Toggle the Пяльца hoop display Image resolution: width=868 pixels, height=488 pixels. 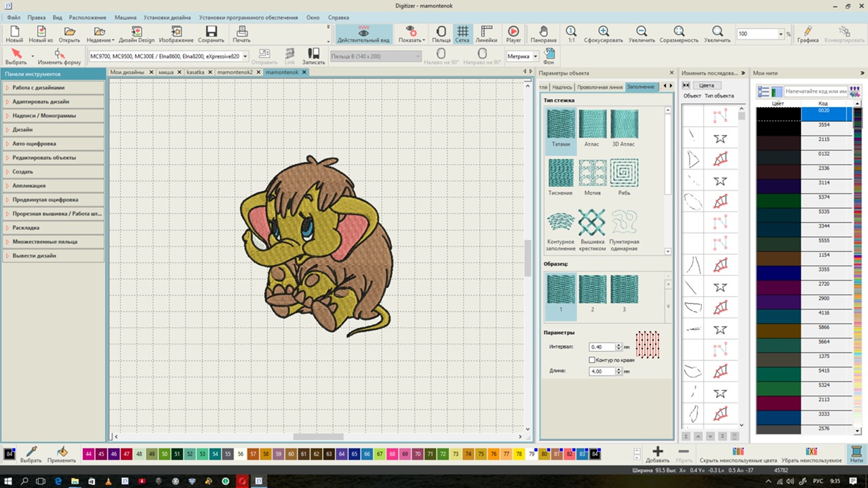tap(441, 34)
